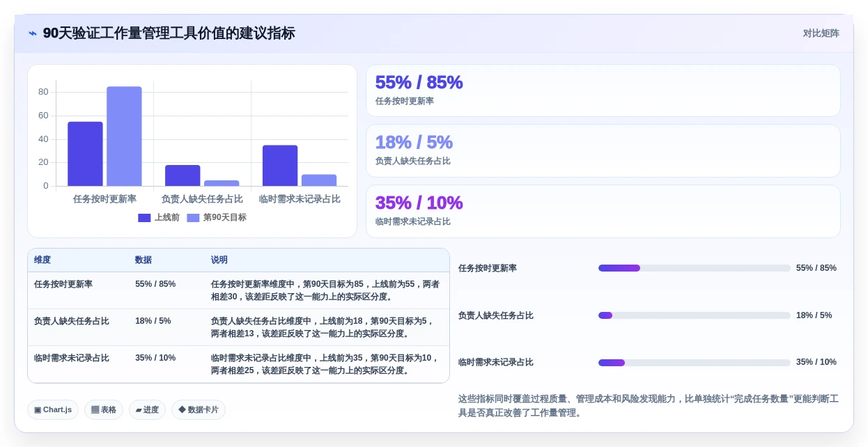The width and height of the screenshot is (868, 447).
Task: Click the 上线前 bar for 任务按时更新率
Action: 85,154
